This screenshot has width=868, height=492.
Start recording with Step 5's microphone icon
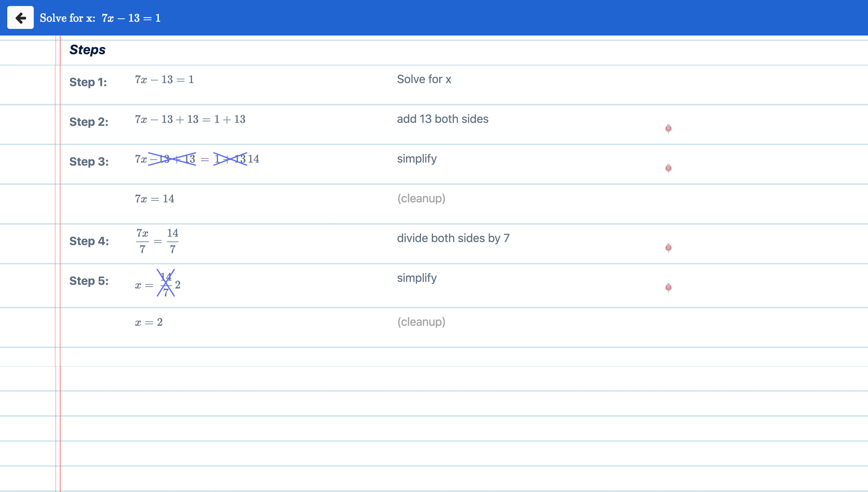[669, 287]
